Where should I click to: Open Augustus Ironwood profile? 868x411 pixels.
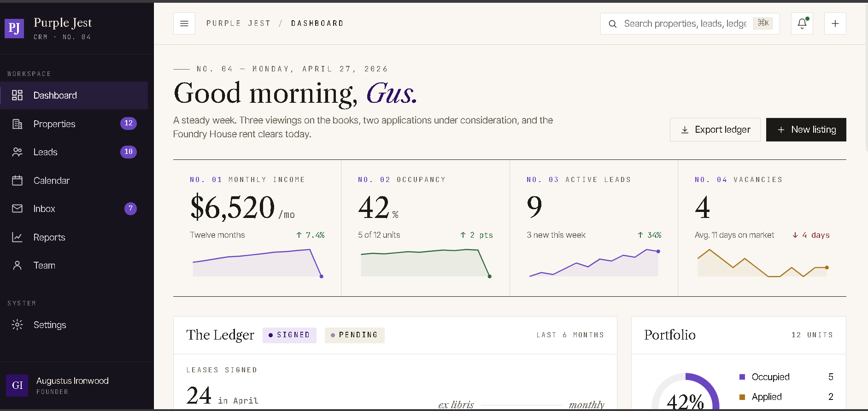coord(76,386)
